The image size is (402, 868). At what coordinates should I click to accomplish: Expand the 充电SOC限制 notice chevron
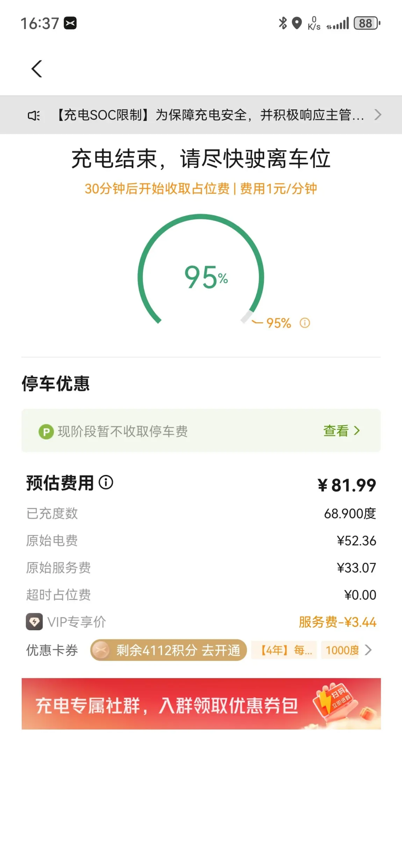coord(378,115)
